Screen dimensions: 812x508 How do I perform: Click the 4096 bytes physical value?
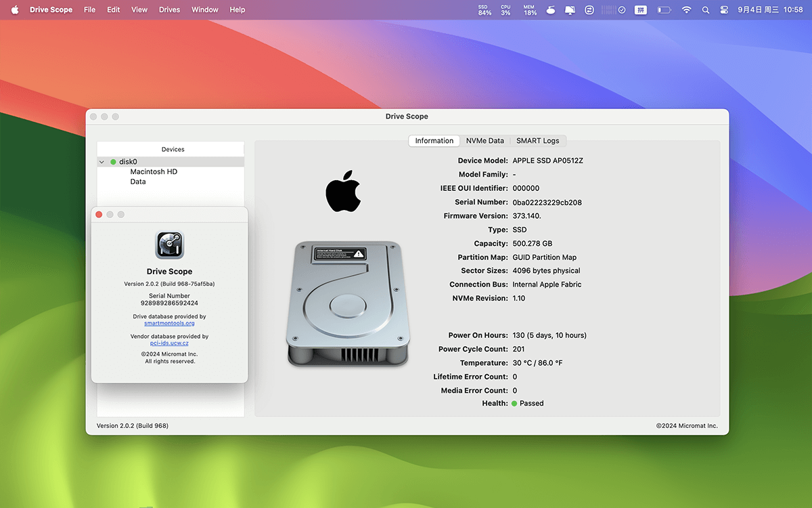pyautogui.click(x=546, y=271)
